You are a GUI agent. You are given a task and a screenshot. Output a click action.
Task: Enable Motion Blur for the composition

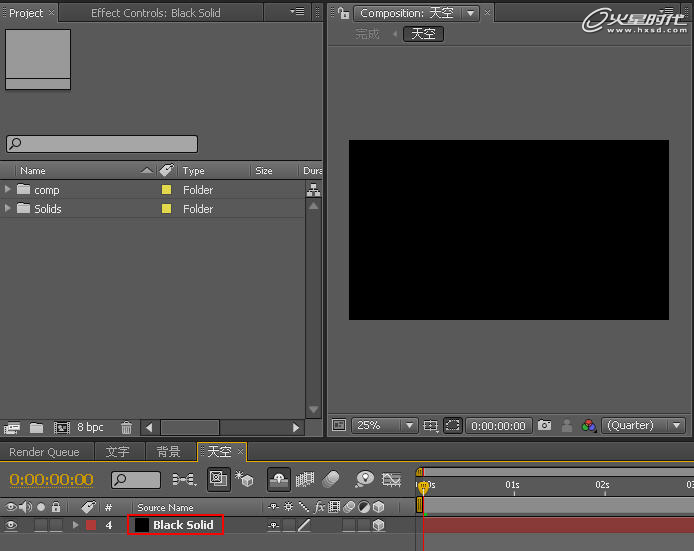click(331, 479)
